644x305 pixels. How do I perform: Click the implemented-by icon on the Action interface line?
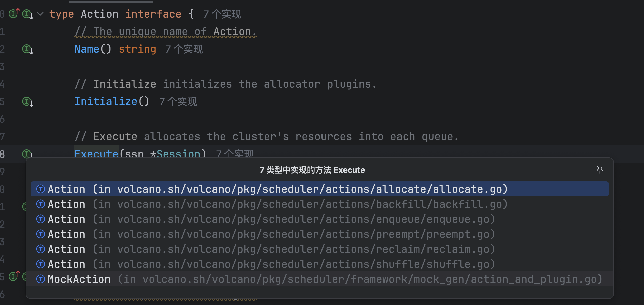[28, 14]
